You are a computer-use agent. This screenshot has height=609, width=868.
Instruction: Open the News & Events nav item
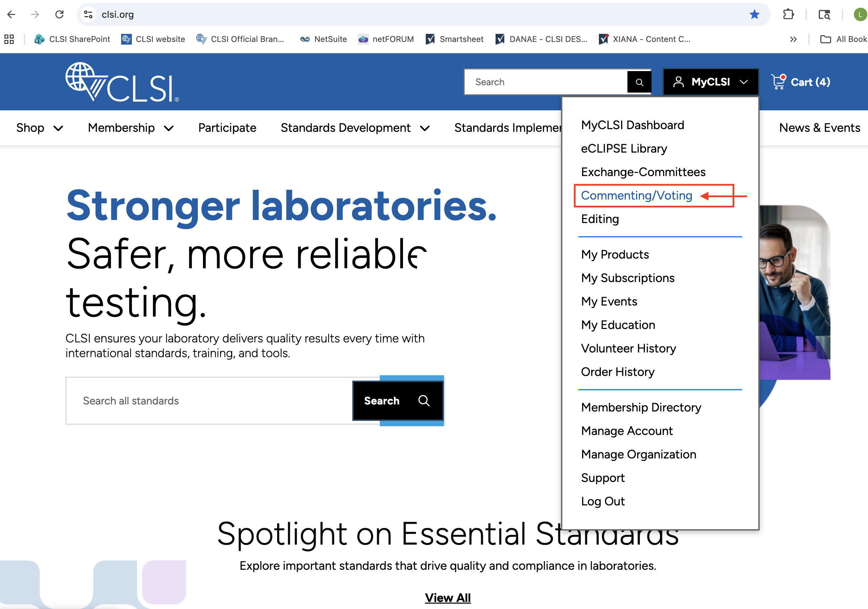click(820, 128)
